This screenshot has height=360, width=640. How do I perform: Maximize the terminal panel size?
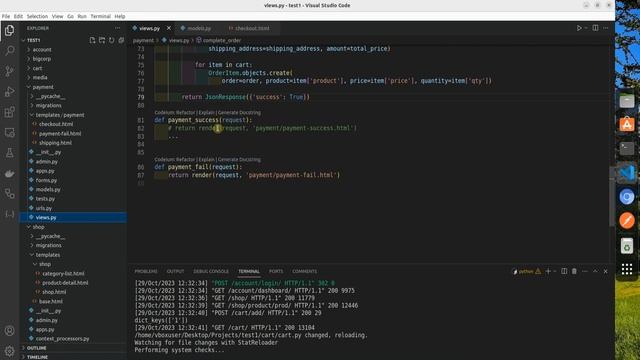595,271
